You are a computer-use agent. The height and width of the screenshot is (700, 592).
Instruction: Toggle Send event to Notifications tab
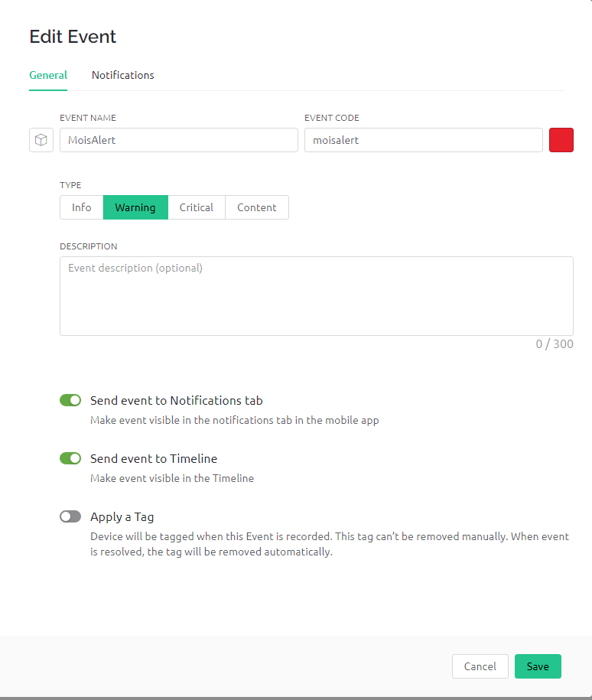point(70,400)
